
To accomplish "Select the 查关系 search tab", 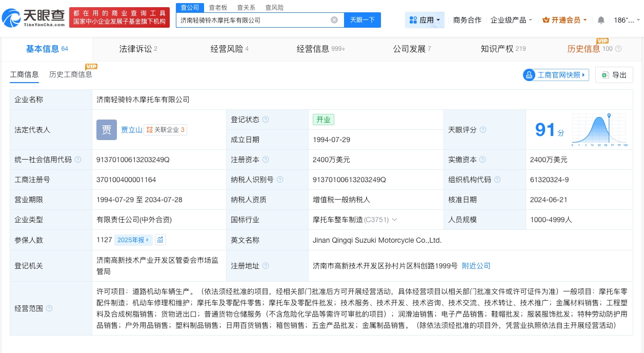I will click(x=246, y=7).
